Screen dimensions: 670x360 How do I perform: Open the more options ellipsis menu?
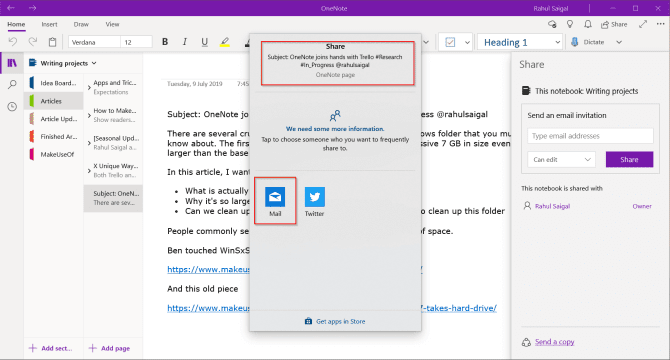[661, 24]
